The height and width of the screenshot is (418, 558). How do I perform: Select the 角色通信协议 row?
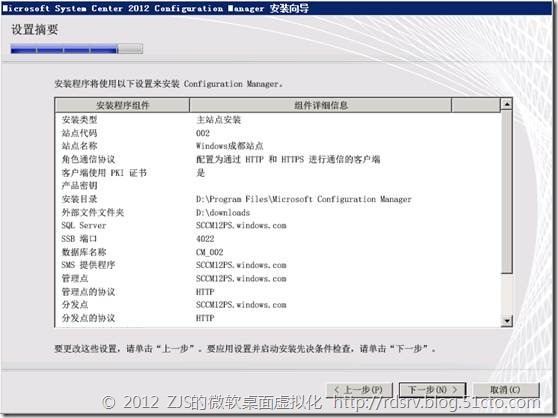278,159
